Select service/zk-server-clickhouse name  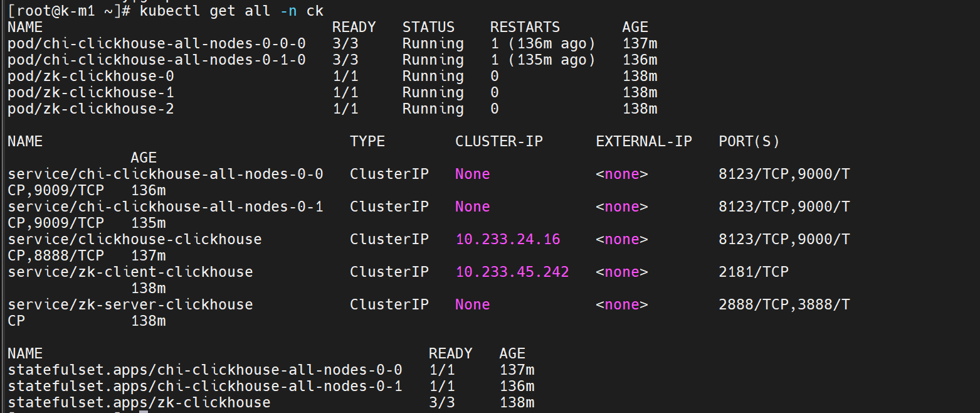[x=130, y=304]
